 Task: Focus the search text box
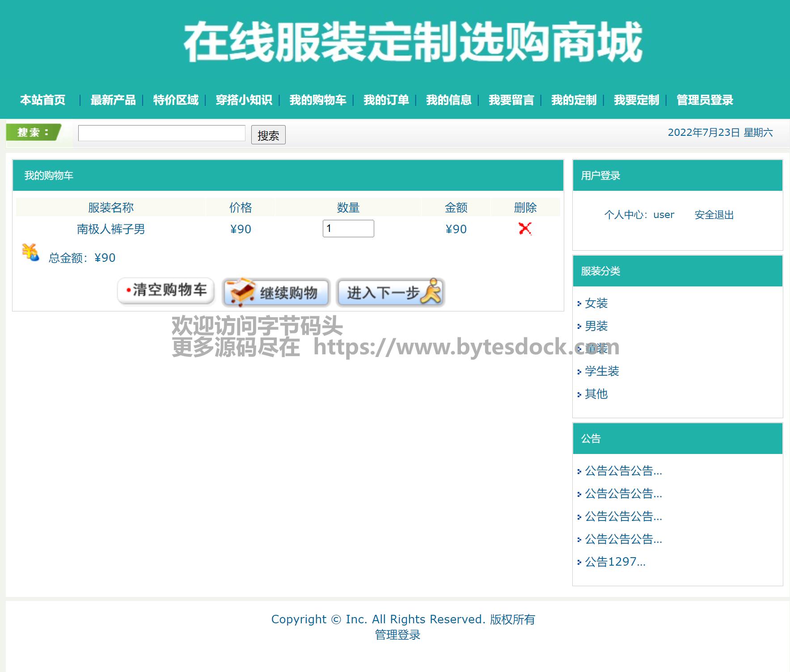point(161,133)
